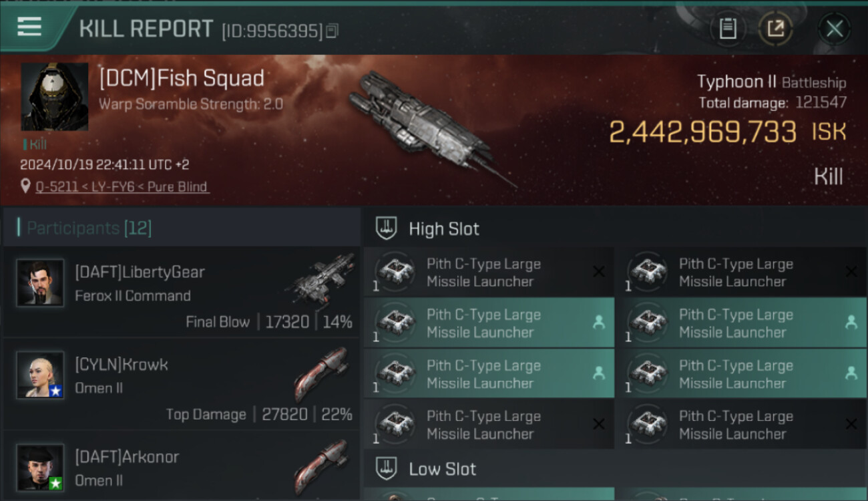The width and height of the screenshot is (868, 501).
Task: Click Krowk's Omen II ship icon
Action: click(321, 372)
